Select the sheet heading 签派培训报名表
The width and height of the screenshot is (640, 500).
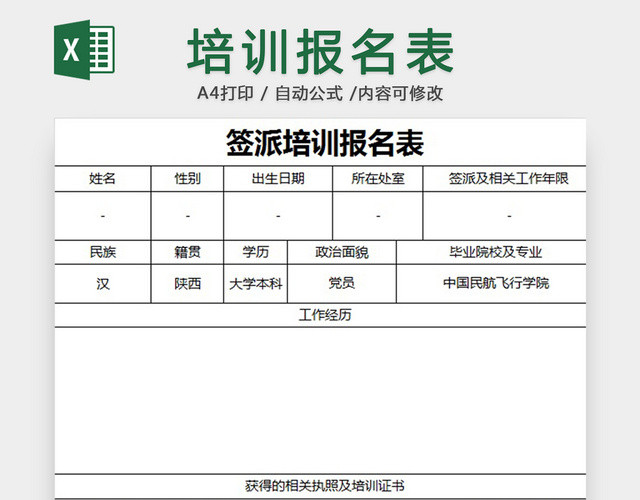point(325,143)
